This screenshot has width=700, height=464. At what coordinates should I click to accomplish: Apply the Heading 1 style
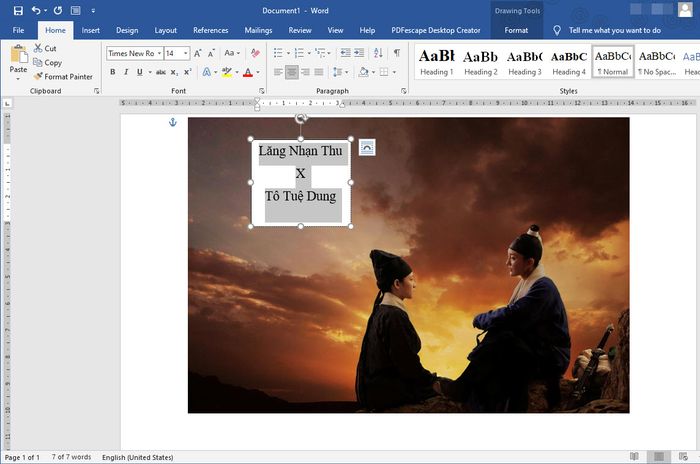pos(436,63)
